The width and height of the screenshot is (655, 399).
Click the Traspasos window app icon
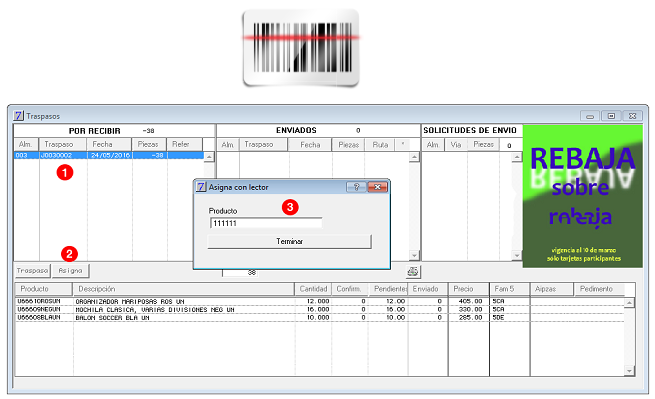coord(18,116)
